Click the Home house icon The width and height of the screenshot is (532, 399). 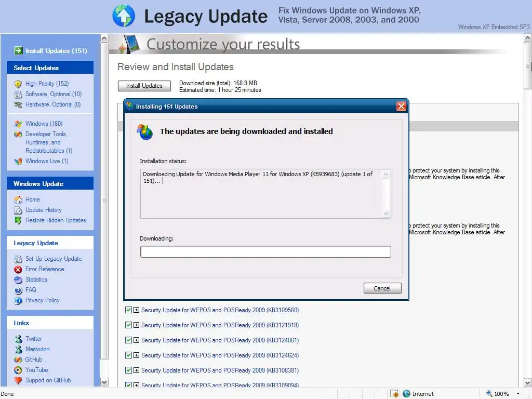tap(18, 200)
